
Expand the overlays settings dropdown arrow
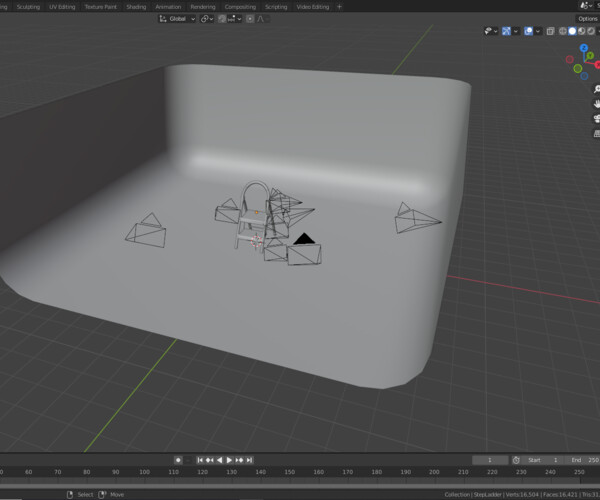pyautogui.click(x=538, y=31)
